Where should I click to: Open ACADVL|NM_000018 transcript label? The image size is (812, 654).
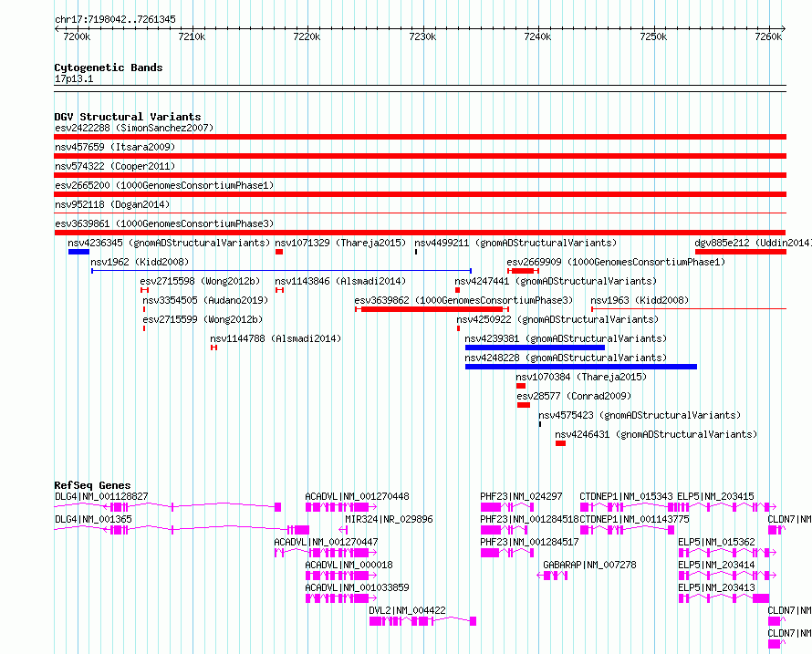(x=349, y=565)
